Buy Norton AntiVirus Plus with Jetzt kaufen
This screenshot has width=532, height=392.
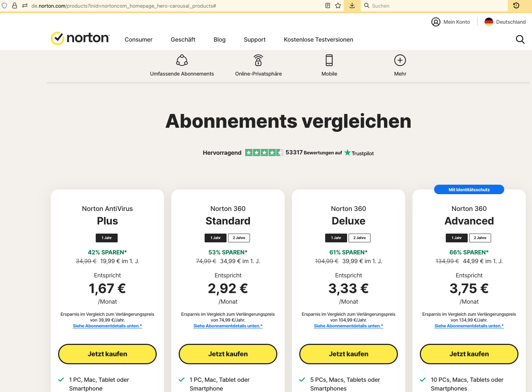[x=107, y=354]
